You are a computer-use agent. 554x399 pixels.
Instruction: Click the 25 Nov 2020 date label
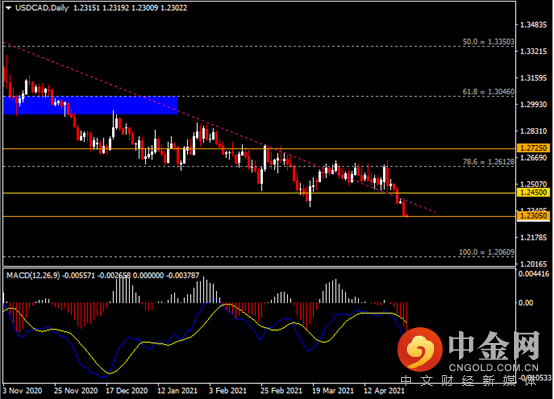[x=76, y=391]
